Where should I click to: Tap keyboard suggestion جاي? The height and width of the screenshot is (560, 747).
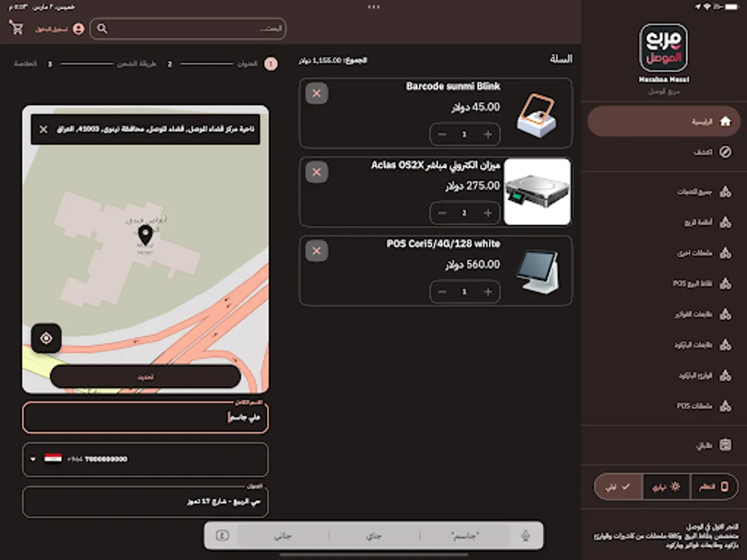(374, 535)
